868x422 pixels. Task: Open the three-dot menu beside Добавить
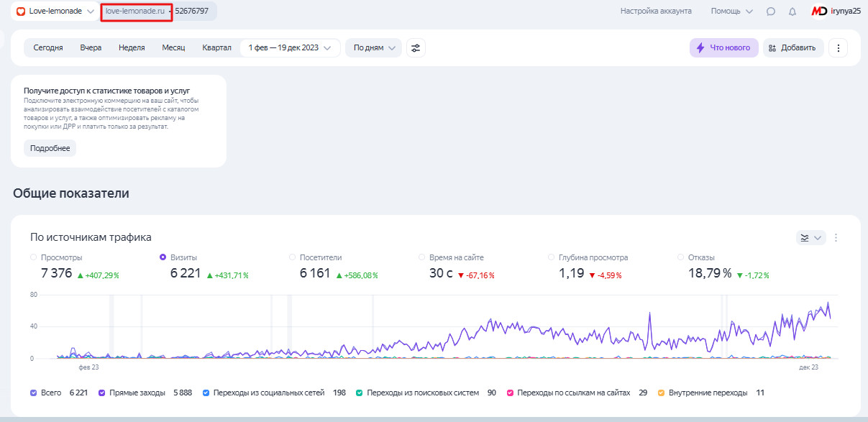[839, 48]
